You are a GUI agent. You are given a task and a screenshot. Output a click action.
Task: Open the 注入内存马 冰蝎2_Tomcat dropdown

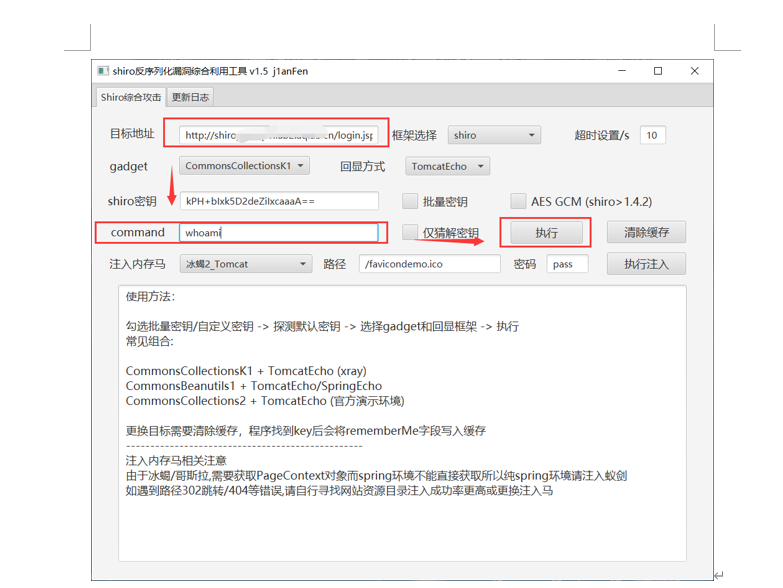pos(246,264)
